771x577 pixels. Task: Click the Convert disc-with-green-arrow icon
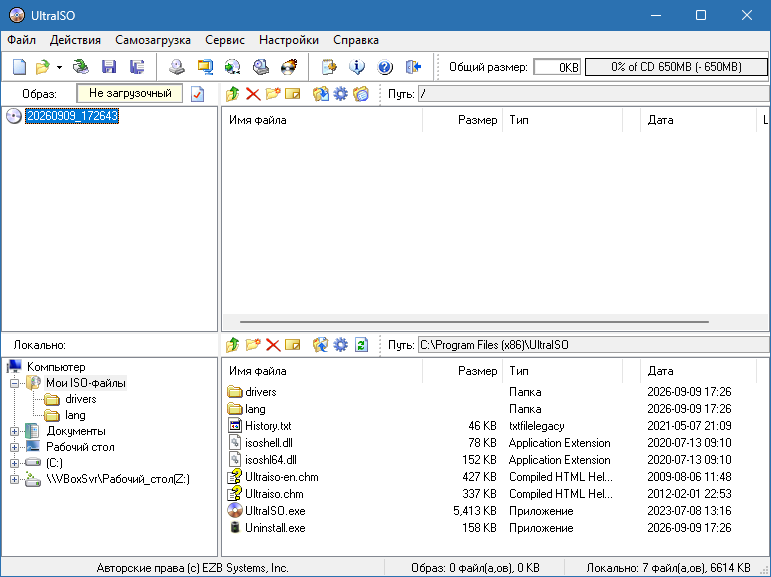pos(233,66)
